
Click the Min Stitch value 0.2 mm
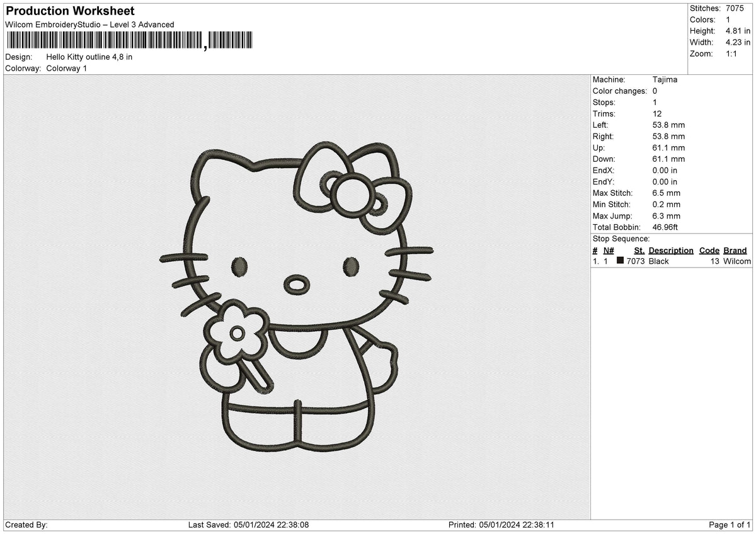(x=667, y=204)
